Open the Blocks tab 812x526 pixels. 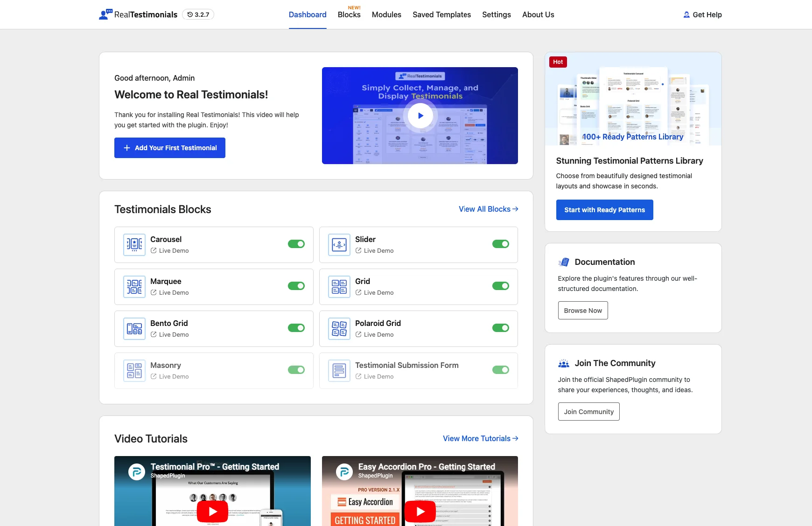coord(349,14)
